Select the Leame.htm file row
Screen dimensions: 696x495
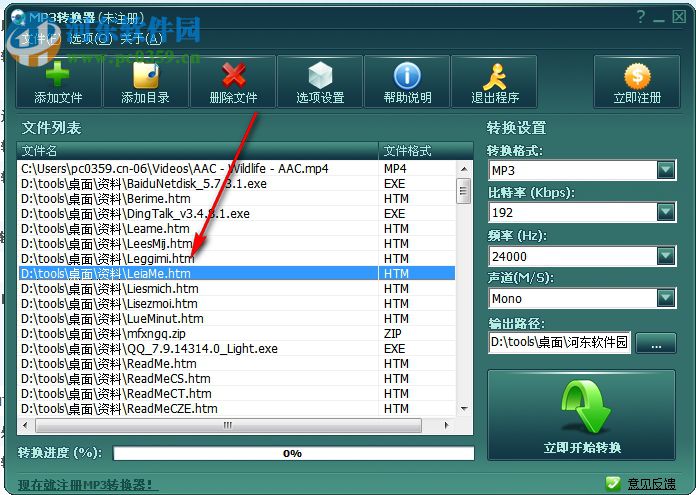[237, 229]
